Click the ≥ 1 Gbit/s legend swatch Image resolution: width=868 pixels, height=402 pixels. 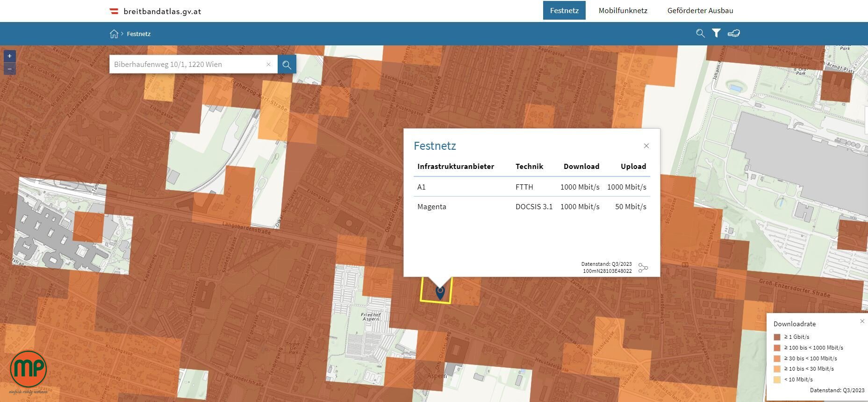coord(777,337)
